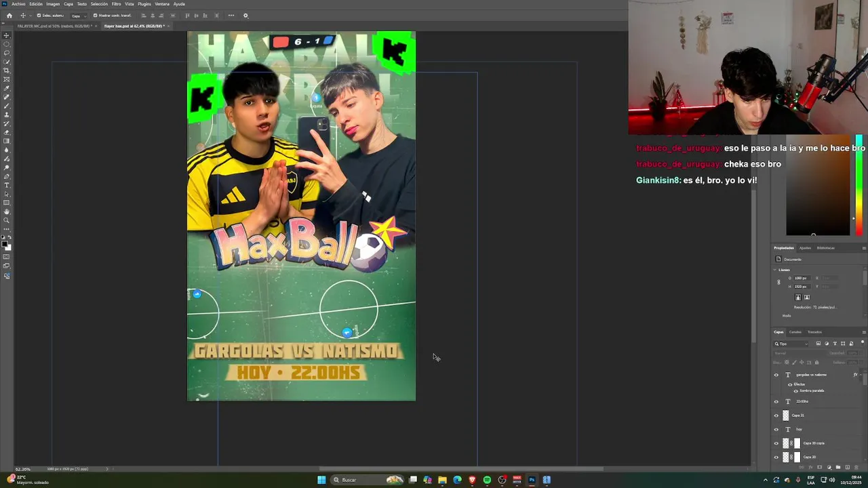This screenshot has width=868, height=488.
Task: Delete layer trash icon
Action: tap(856, 467)
